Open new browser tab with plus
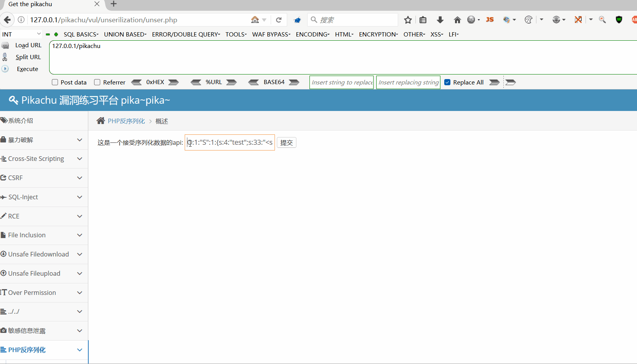The image size is (637, 364). (114, 4)
